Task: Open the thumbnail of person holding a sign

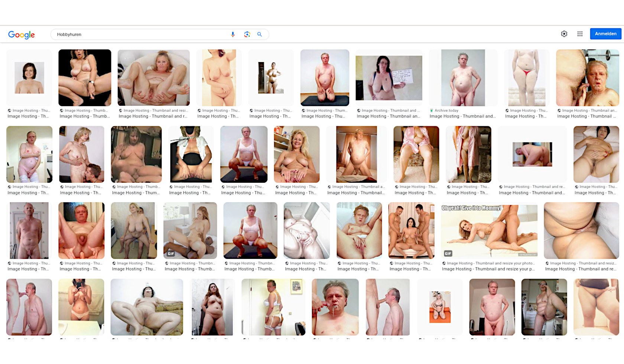Action: tap(389, 78)
